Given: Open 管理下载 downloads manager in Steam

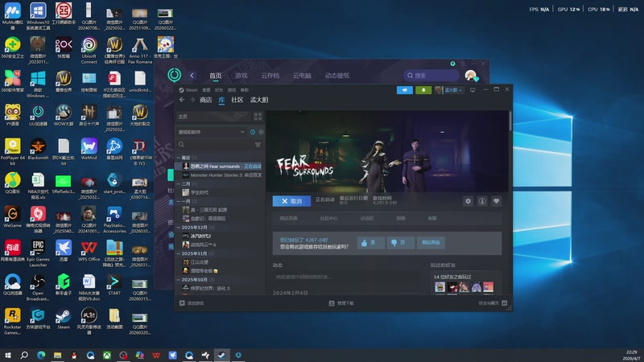Looking at the screenshot, I should (341, 303).
